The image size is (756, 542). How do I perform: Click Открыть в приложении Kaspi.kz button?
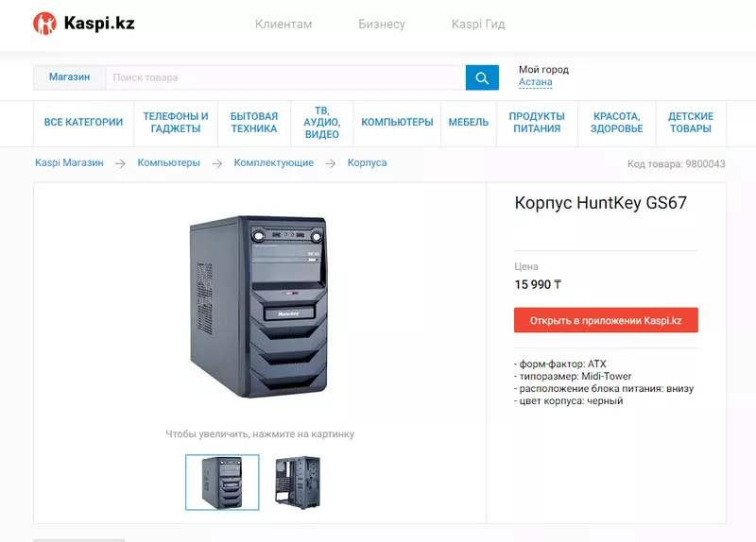(606, 320)
